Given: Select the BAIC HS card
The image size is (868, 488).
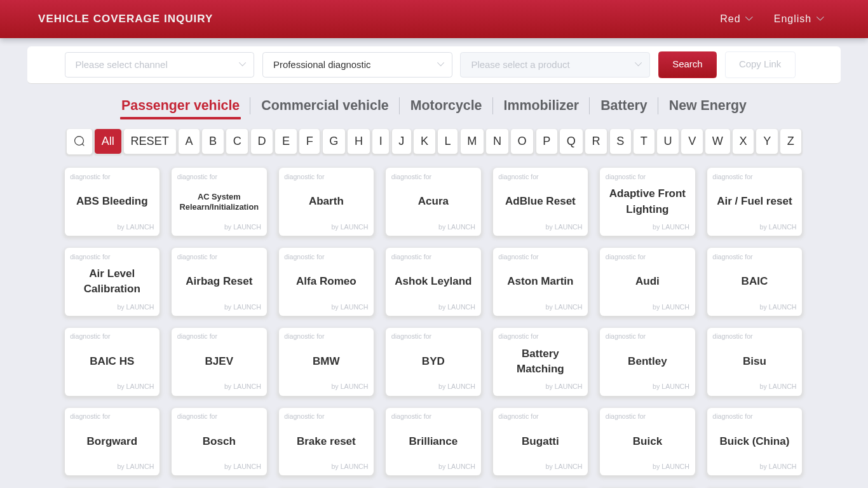Looking at the screenshot, I should 112,362.
